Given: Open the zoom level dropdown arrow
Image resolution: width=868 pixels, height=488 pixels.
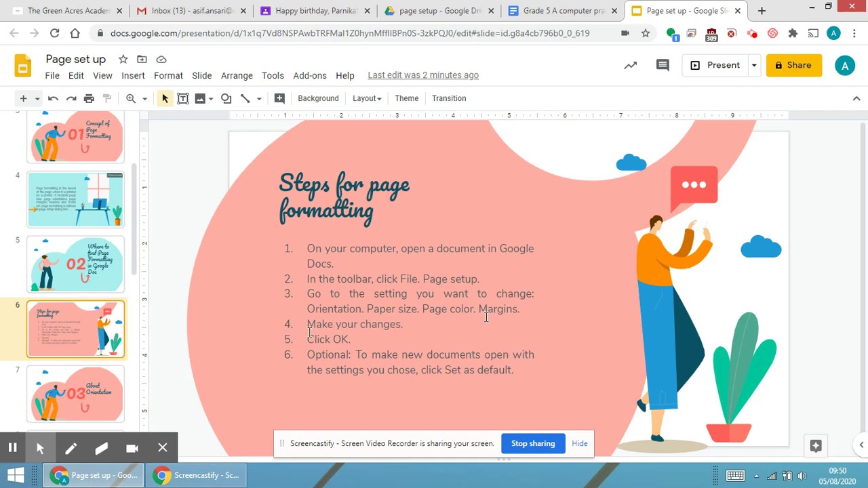Looking at the screenshot, I should [x=144, y=99].
